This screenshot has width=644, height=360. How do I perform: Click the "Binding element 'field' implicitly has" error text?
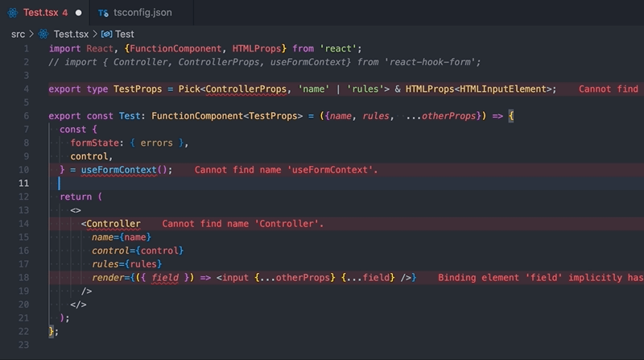tap(540, 278)
